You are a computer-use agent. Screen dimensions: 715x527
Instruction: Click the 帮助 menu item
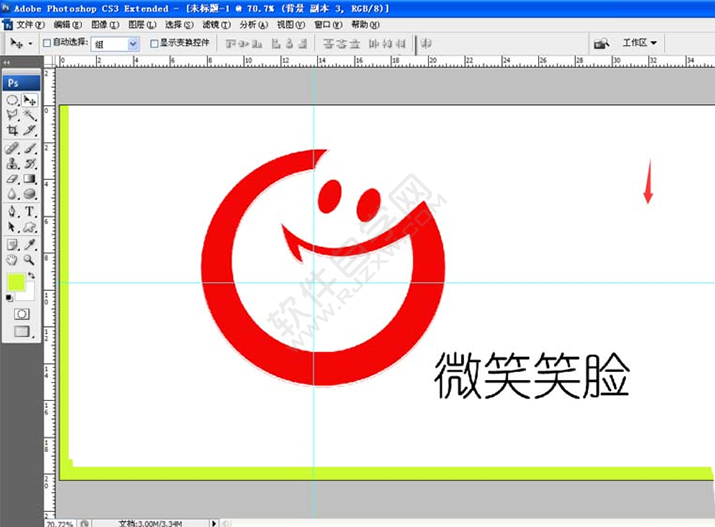point(361,24)
